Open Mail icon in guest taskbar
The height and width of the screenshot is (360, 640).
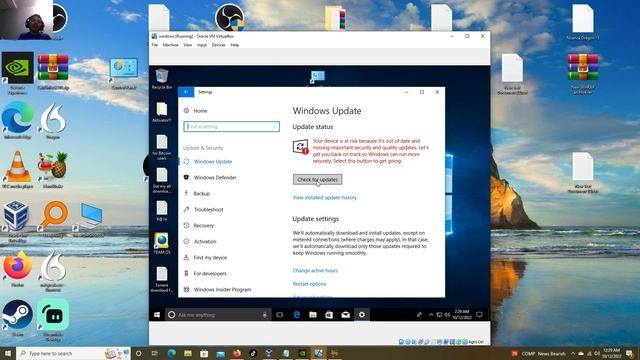(x=345, y=315)
